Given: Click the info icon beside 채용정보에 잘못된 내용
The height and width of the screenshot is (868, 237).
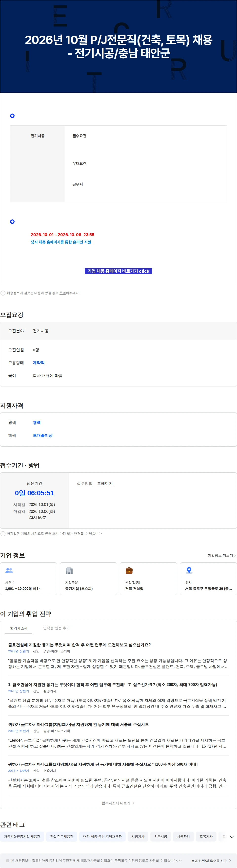Looking at the screenshot, I should click(3, 293).
